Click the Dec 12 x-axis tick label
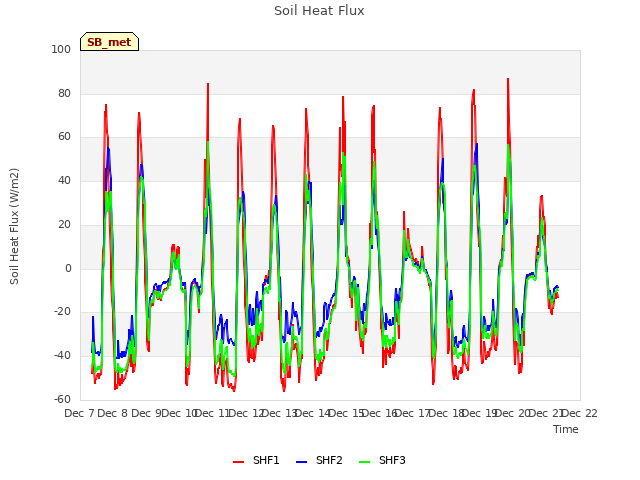The width and height of the screenshot is (640, 480). 246,413
